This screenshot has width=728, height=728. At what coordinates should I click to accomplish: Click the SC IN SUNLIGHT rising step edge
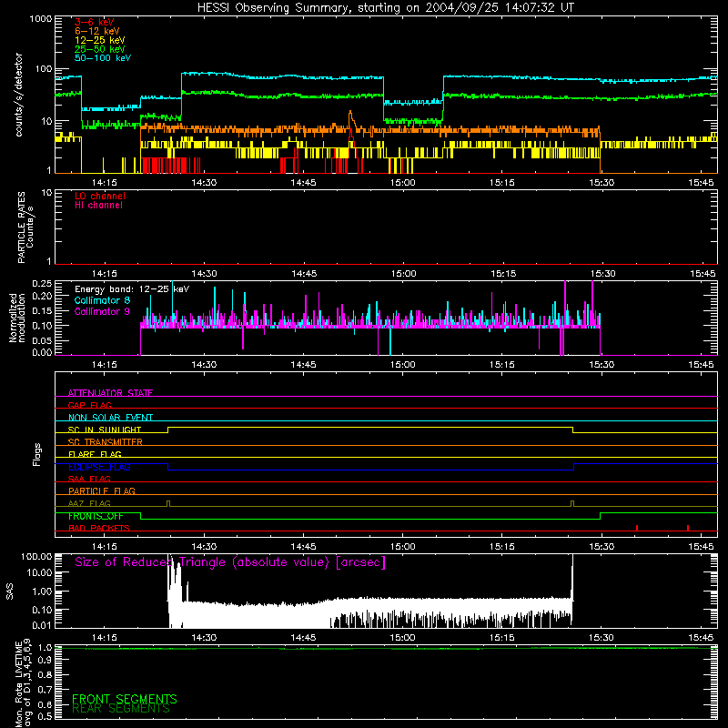(x=168, y=430)
